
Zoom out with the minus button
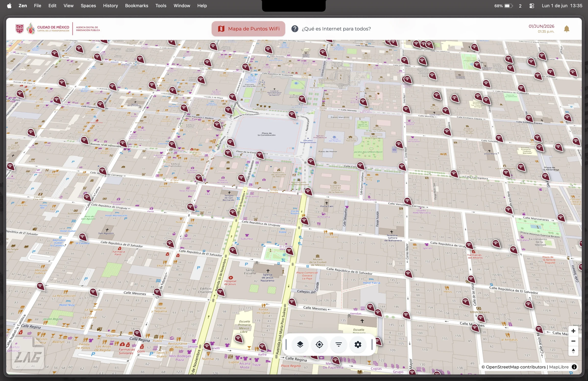click(573, 341)
